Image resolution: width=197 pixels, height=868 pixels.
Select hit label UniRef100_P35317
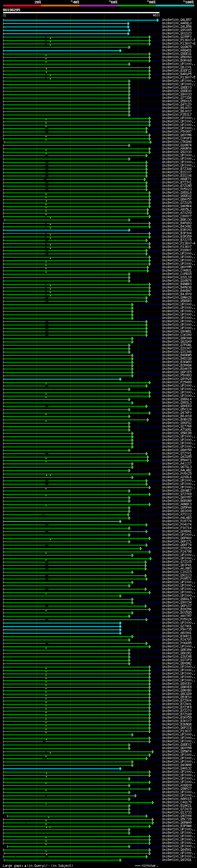tap(177, 115)
